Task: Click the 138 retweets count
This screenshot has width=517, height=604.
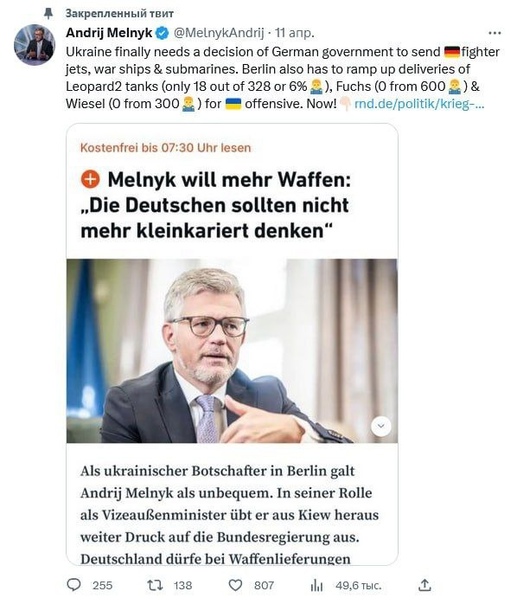Action: (183, 586)
